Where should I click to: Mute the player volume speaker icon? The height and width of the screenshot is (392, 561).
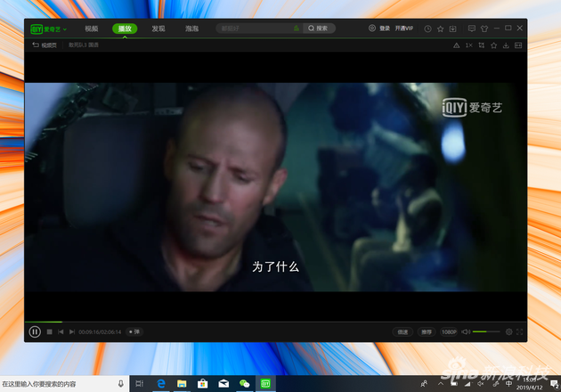click(x=465, y=331)
